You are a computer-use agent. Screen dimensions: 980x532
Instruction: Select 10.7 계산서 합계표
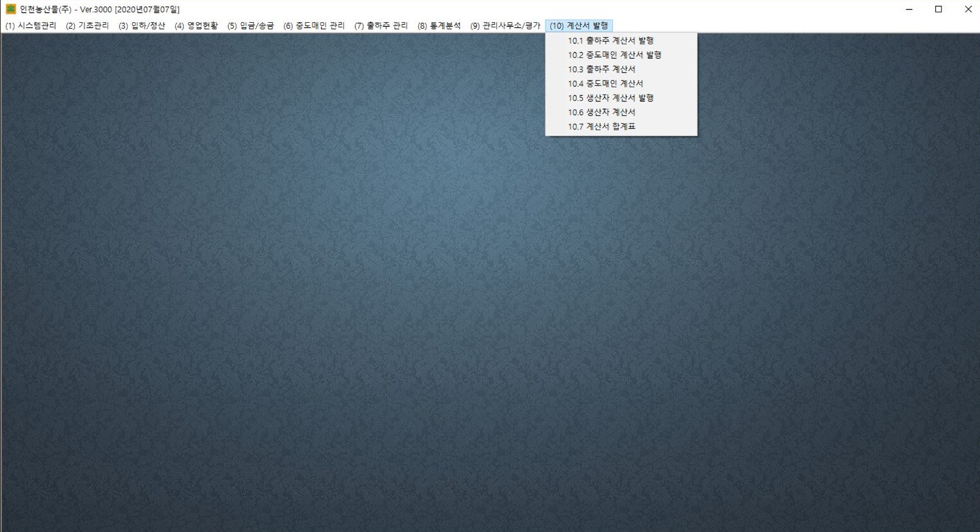tap(601, 126)
